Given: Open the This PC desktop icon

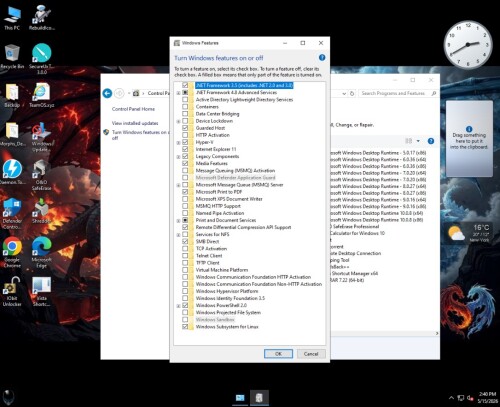Looking at the screenshot, I should tap(12, 19).
